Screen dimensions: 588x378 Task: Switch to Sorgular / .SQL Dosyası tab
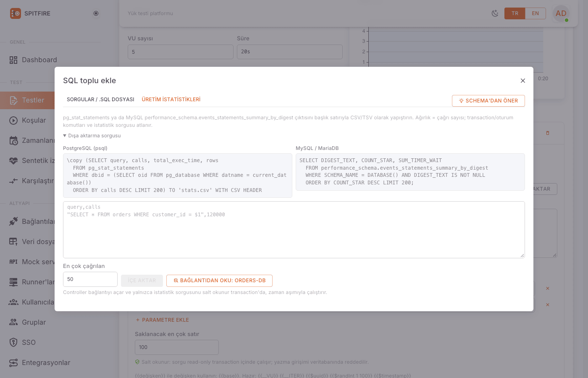(100, 100)
